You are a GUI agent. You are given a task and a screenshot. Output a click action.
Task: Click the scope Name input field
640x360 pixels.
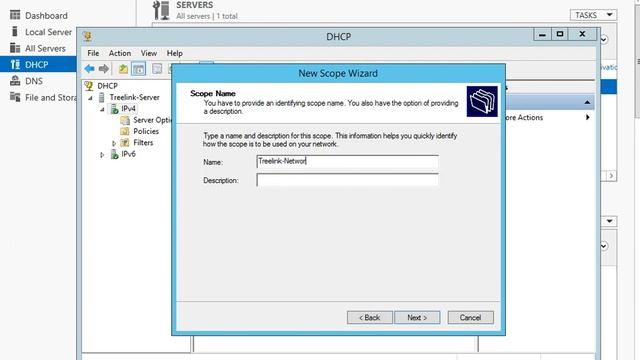coord(347,162)
